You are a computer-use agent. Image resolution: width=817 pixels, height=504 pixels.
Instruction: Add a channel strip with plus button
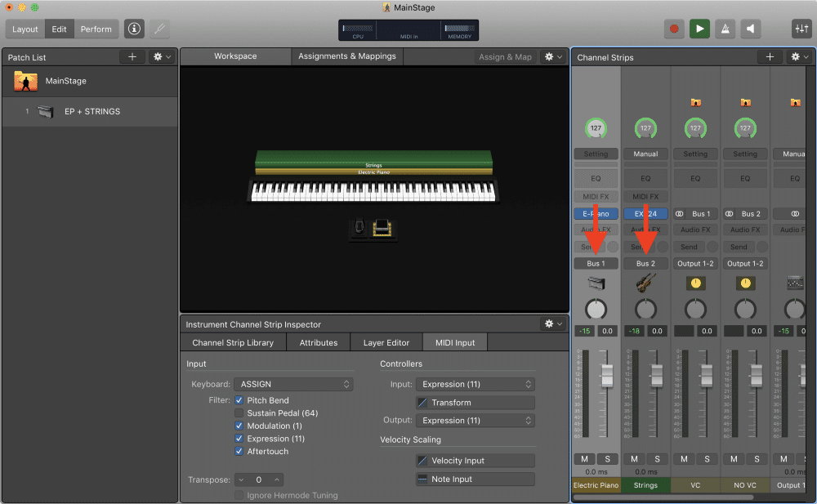pyautogui.click(x=770, y=57)
